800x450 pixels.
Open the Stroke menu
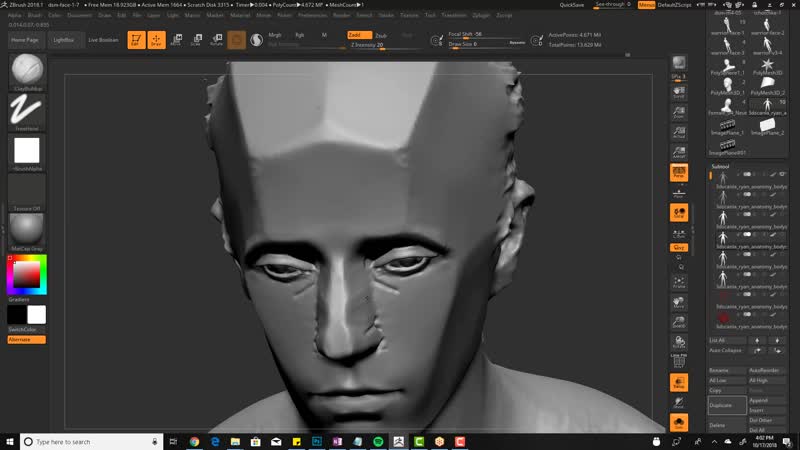tap(386, 15)
